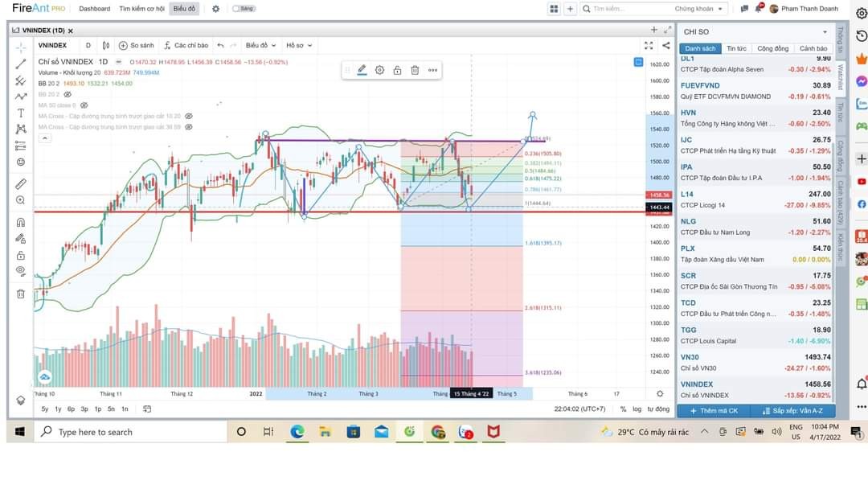
Task: Select the 1y time range
Action: click(58, 409)
